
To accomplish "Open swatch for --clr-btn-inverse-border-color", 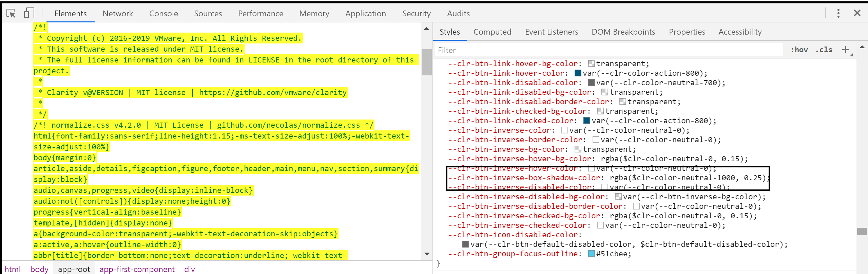I will click(x=596, y=140).
